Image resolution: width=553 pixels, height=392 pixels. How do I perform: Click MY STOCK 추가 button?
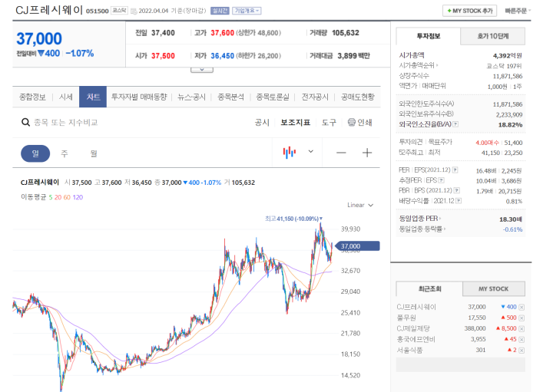pos(470,11)
